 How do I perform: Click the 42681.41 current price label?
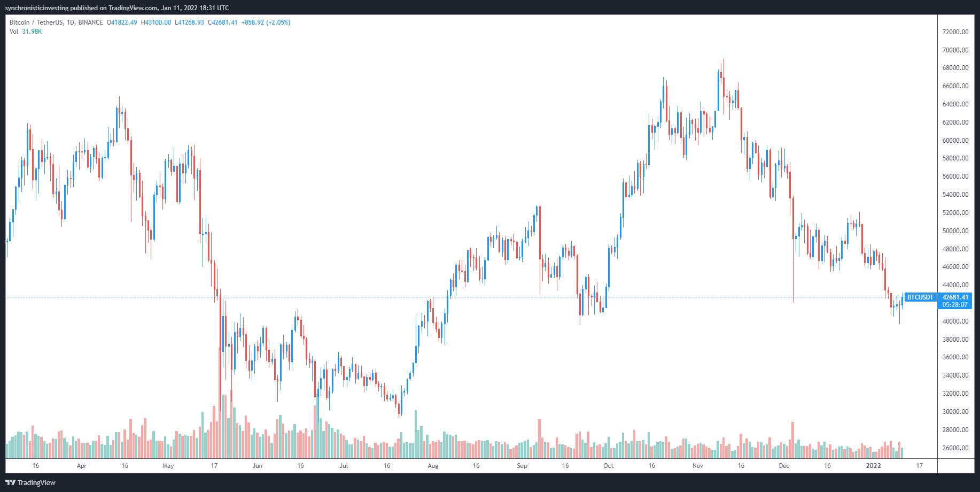(x=955, y=297)
